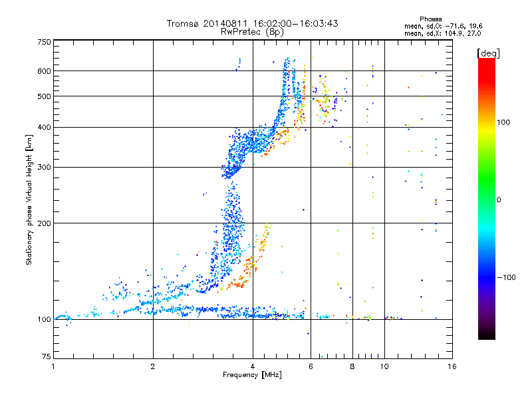Click the "4" frequency tick label
Screen dimensions: 532x399
pos(253,366)
